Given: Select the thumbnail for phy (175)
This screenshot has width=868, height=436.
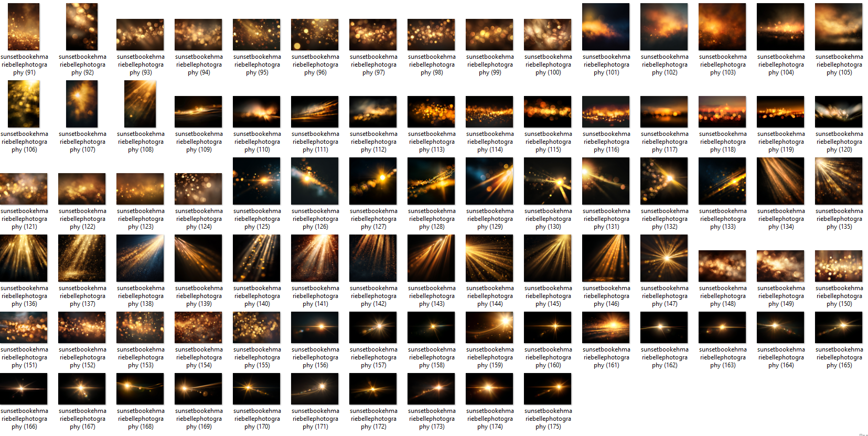Looking at the screenshot, I should click(548, 389).
